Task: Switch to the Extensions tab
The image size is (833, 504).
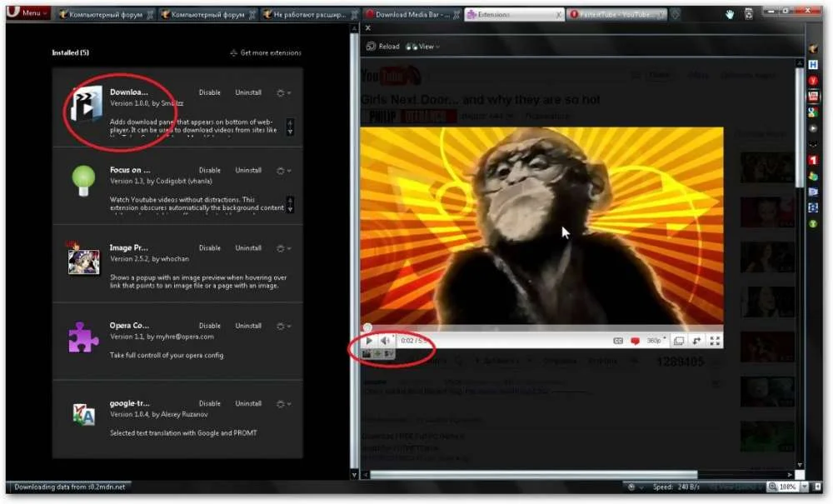Action: coord(514,14)
